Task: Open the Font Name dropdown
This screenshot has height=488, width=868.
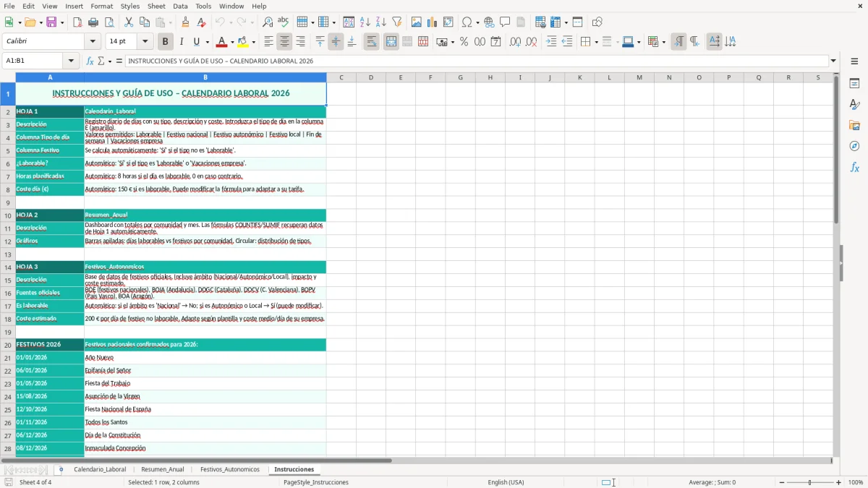Action: pyautogui.click(x=92, y=42)
